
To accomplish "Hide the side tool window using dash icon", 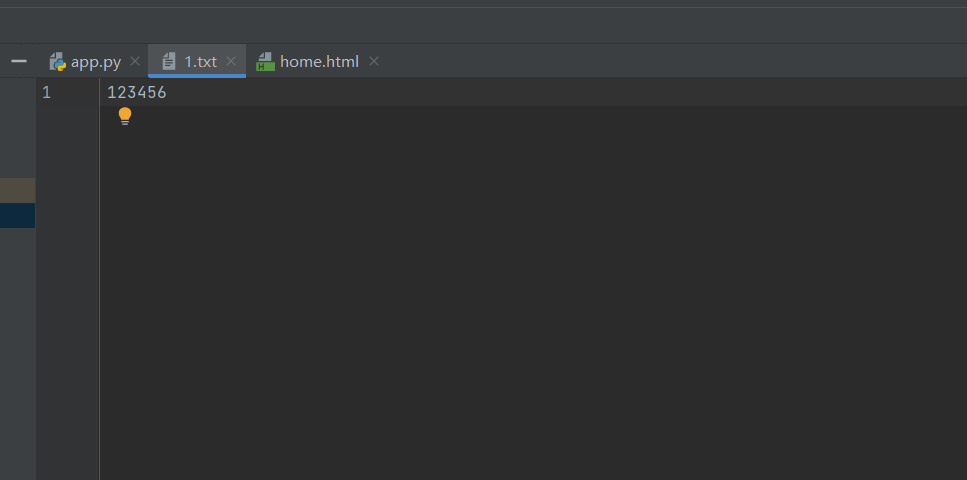I will pyautogui.click(x=19, y=61).
